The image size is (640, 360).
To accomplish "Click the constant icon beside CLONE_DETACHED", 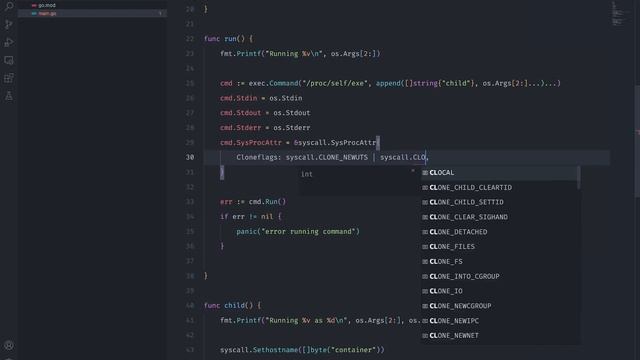I will click(425, 232).
